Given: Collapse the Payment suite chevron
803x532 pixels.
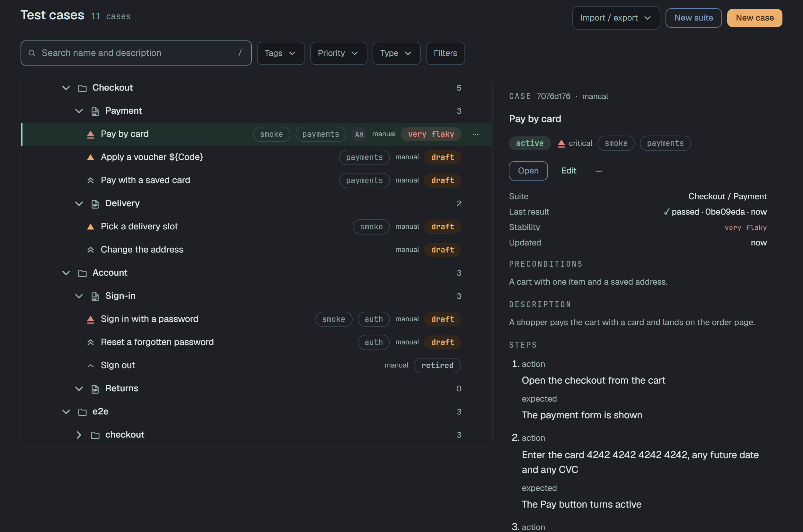Looking at the screenshot, I should pos(79,111).
